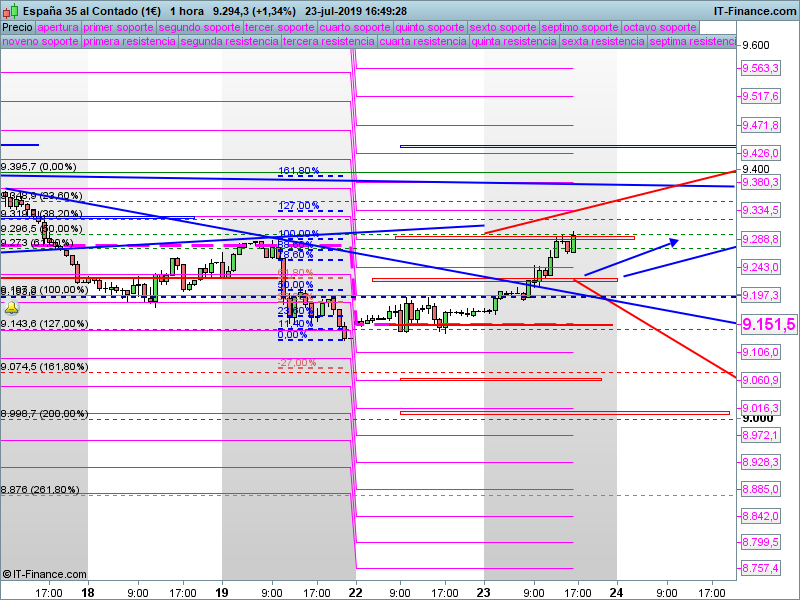Click the 8.876 (261,80%) Fibonacci label

(40, 490)
